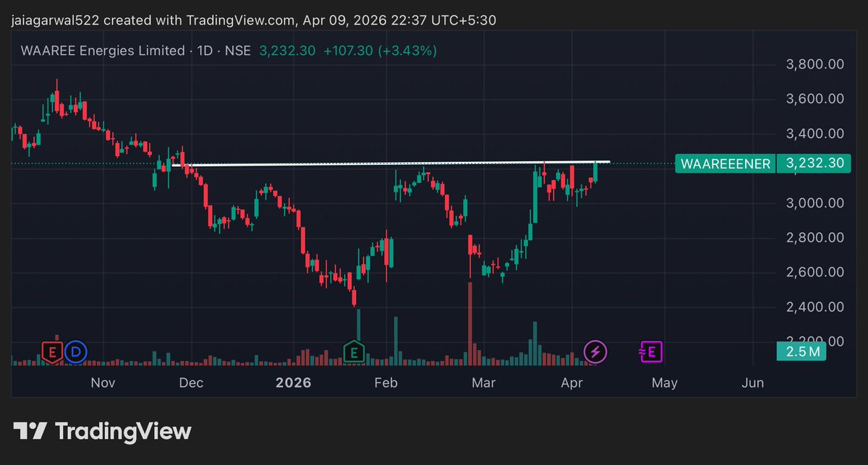
Task: Select the white horizontal resistance trend line
Action: [391, 163]
